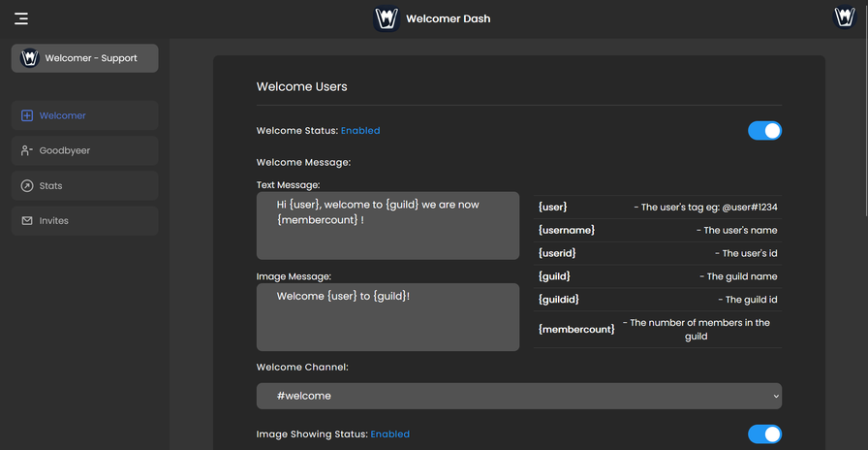Open the Welcome Channel dropdown
This screenshot has width=868, height=450.
point(518,396)
